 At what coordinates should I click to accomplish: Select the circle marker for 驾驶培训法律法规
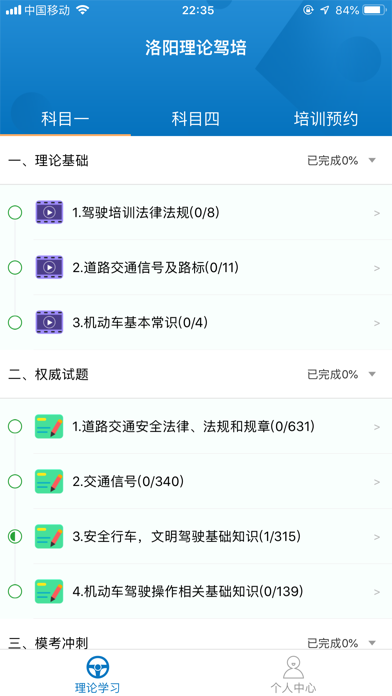coord(15,213)
